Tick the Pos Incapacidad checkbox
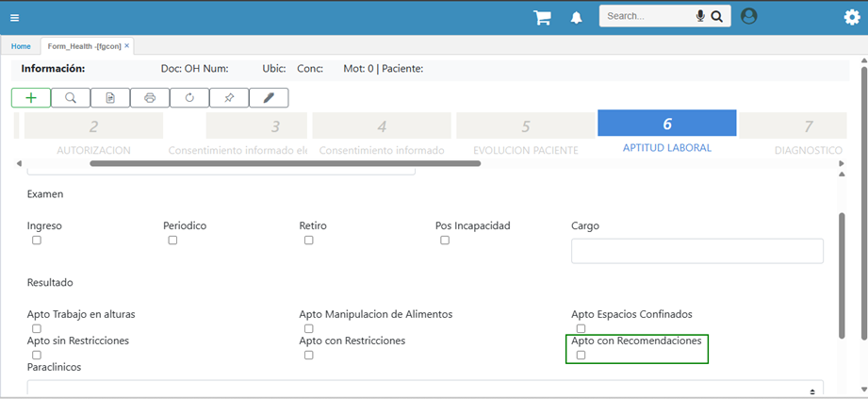Viewport: 868px width, 399px height. point(445,241)
